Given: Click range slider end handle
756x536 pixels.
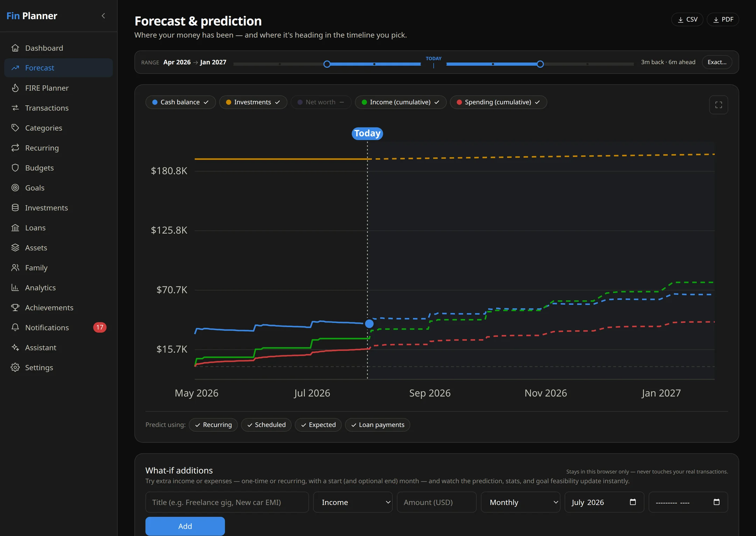Looking at the screenshot, I should (x=540, y=64).
